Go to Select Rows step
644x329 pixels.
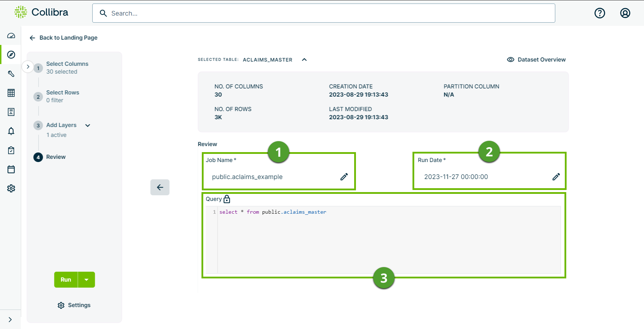[x=63, y=93]
